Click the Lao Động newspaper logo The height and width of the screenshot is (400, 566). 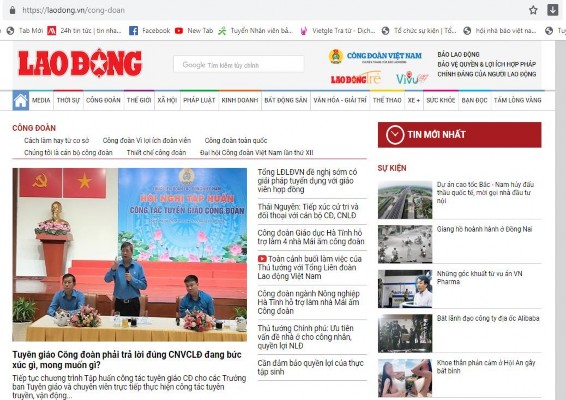pyautogui.click(x=80, y=64)
